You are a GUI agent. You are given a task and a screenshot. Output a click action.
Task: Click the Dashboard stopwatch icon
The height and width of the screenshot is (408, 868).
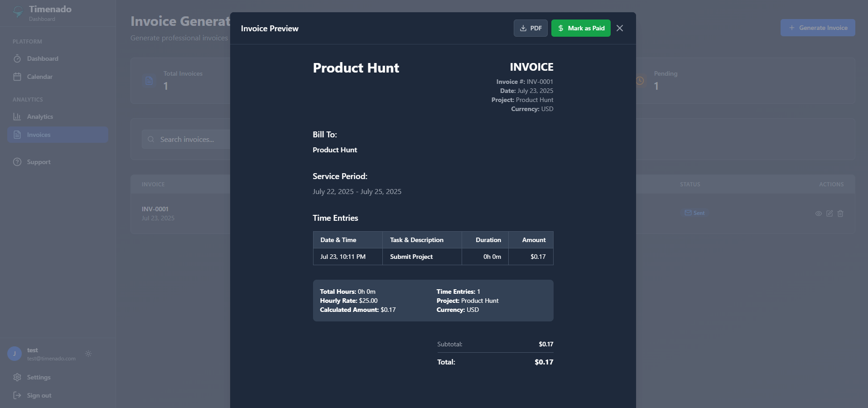tap(17, 58)
